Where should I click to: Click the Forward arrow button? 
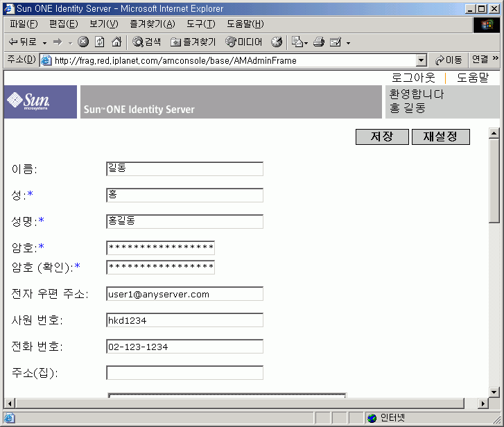pyautogui.click(x=58, y=42)
